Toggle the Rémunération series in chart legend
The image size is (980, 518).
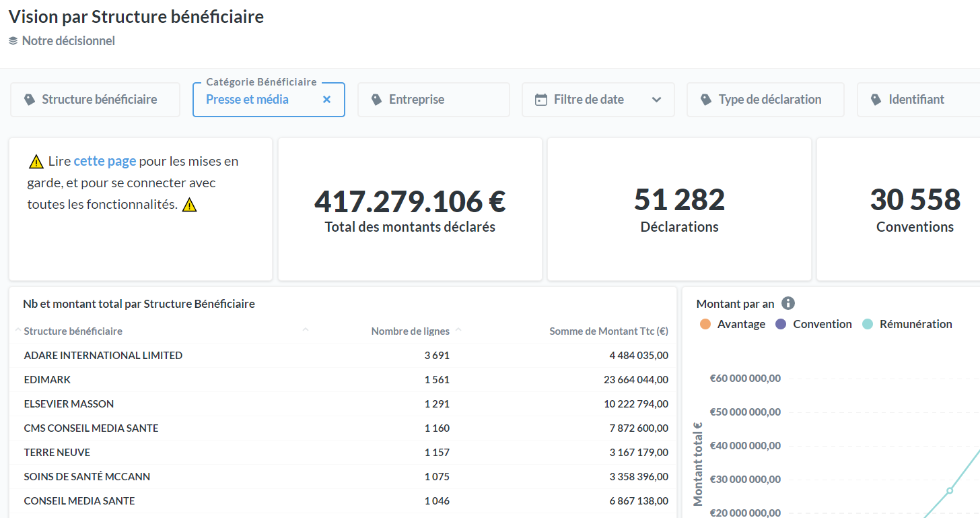tap(915, 324)
